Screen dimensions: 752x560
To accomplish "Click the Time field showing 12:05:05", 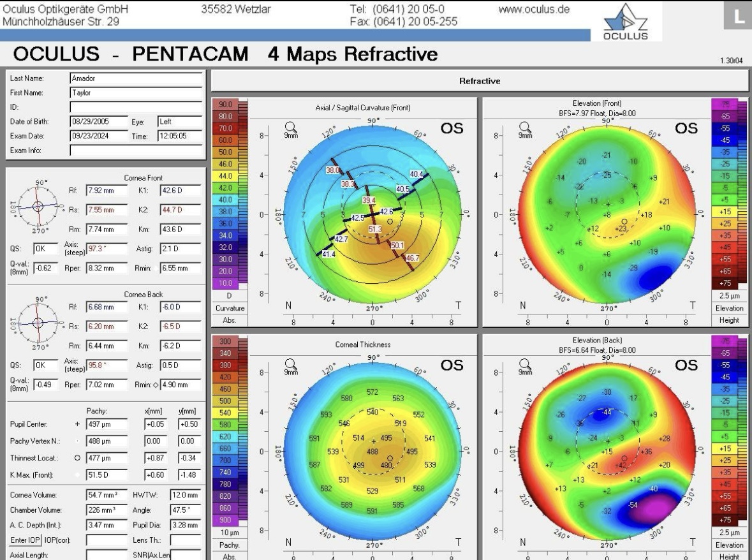I will click(180, 136).
